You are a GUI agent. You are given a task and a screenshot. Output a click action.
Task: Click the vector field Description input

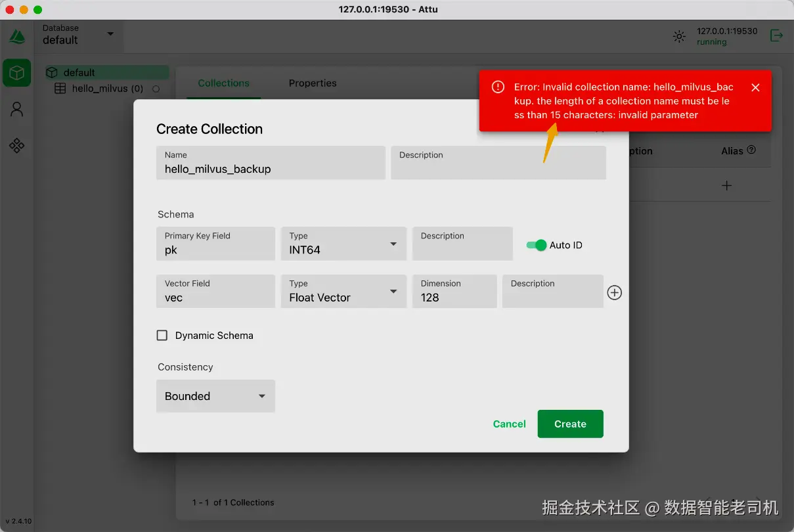tap(553, 291)
